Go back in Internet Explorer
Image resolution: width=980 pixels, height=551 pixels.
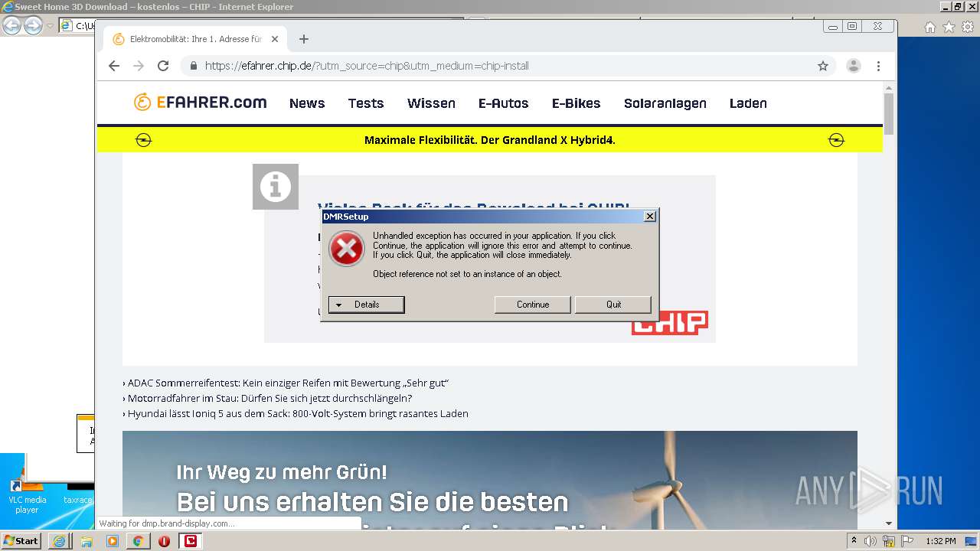point(12,26)
